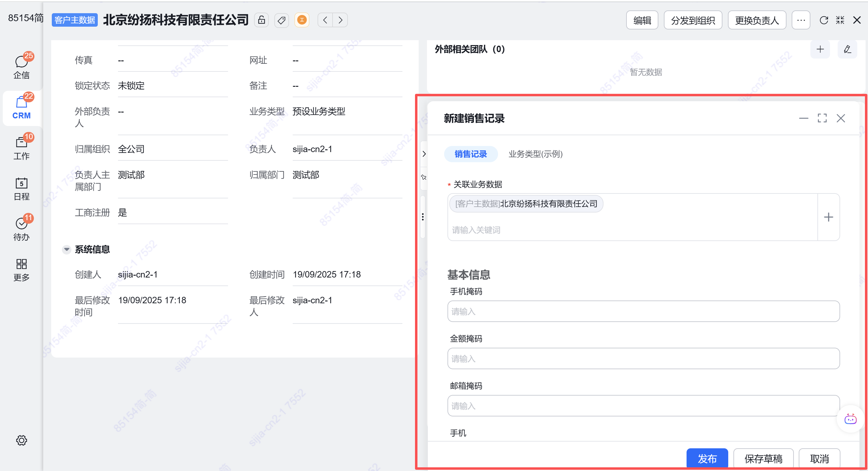Viewport: 868px width, 471px height.
Task: Go to the next record with the right arrow
Action: point(340,20)
